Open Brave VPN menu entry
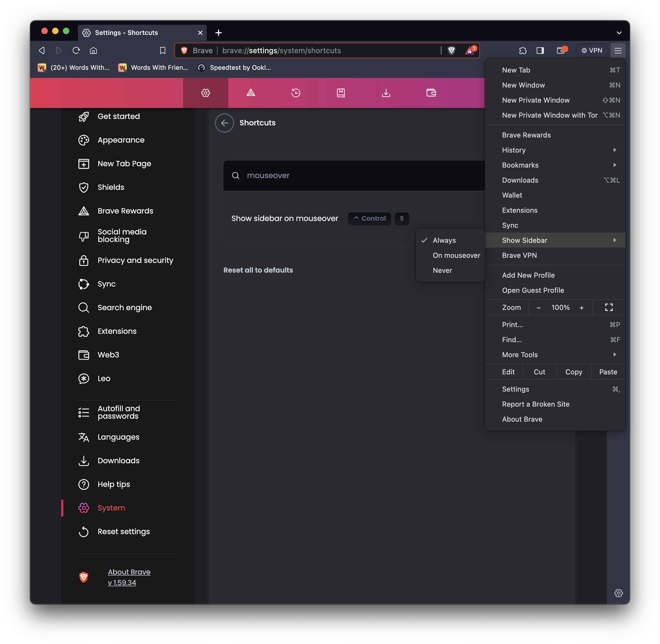 [x=555, y=255]
